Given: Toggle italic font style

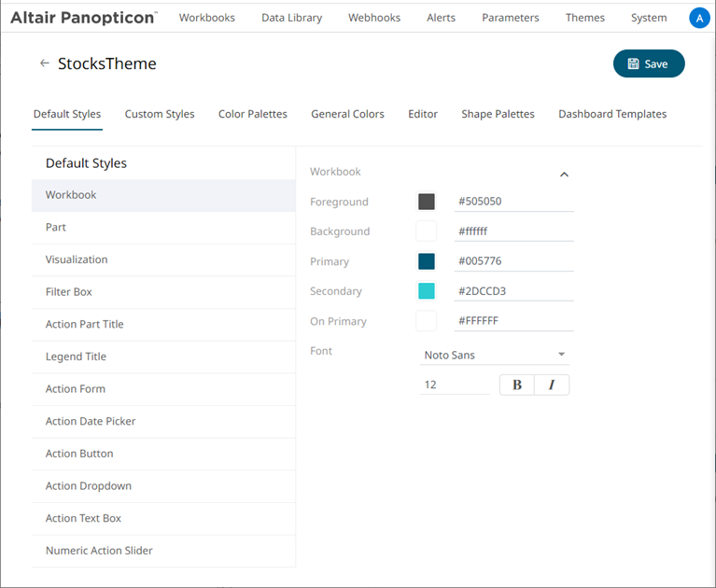Looking at the screenshot, I should (552, 385).
